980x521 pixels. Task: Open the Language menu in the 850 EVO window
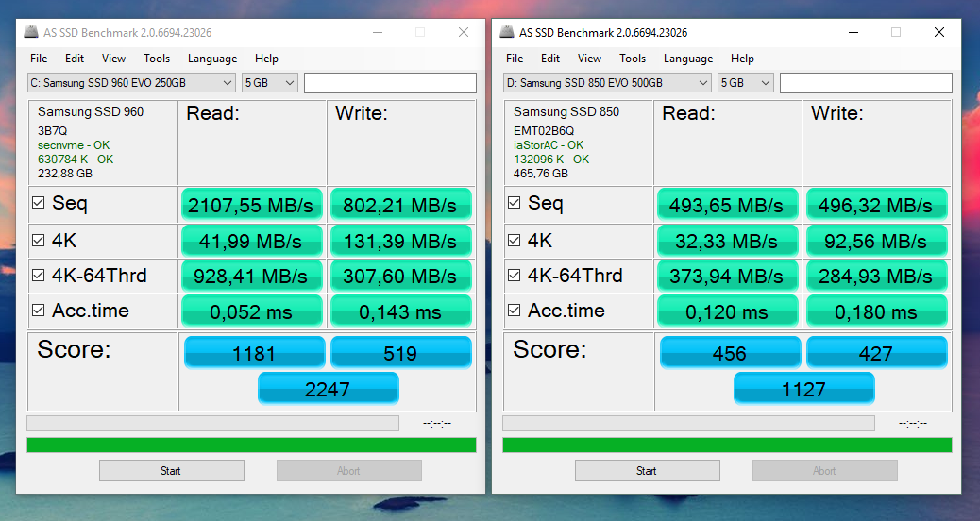[688, 59]
